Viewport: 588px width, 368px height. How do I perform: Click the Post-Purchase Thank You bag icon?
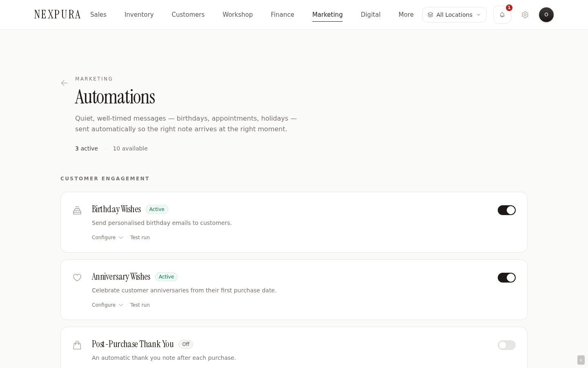coord(77,345)
